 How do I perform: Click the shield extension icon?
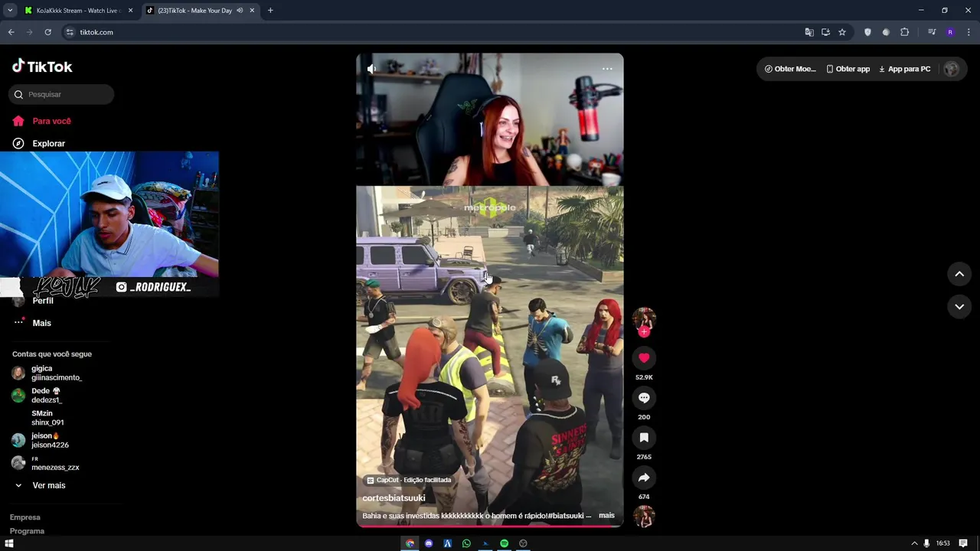pyautogui.click(x=867, y=32)
